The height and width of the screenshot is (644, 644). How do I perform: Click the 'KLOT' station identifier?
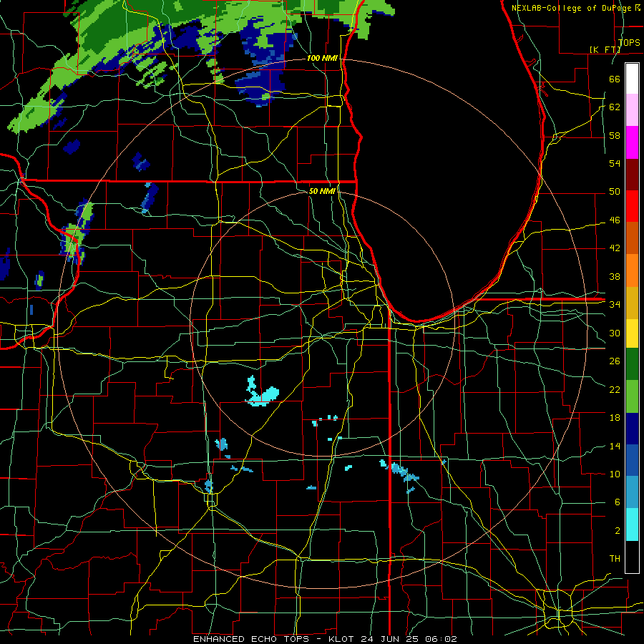pos(343,639)
